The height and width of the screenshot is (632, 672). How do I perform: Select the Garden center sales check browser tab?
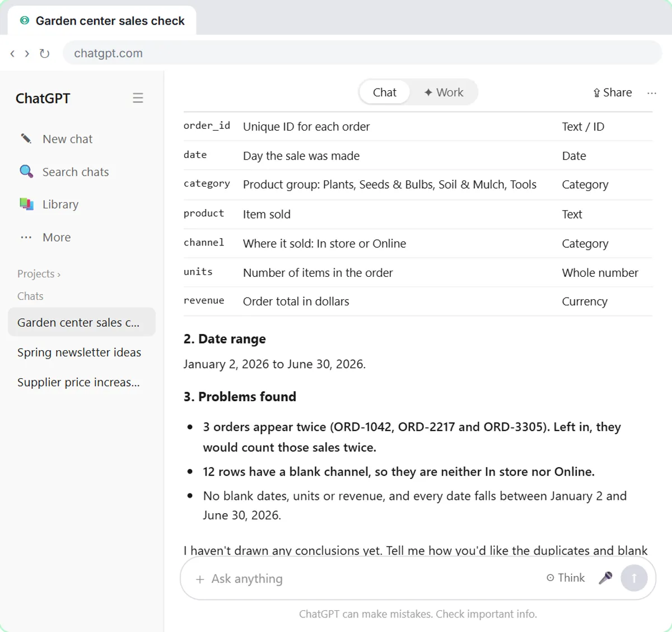102,21
